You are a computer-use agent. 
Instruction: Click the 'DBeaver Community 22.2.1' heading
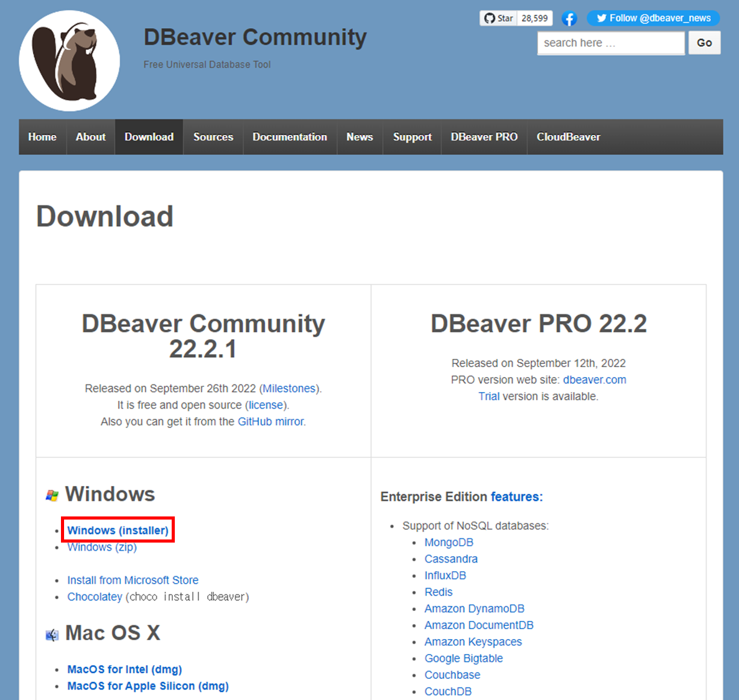[x=203, y=336]
